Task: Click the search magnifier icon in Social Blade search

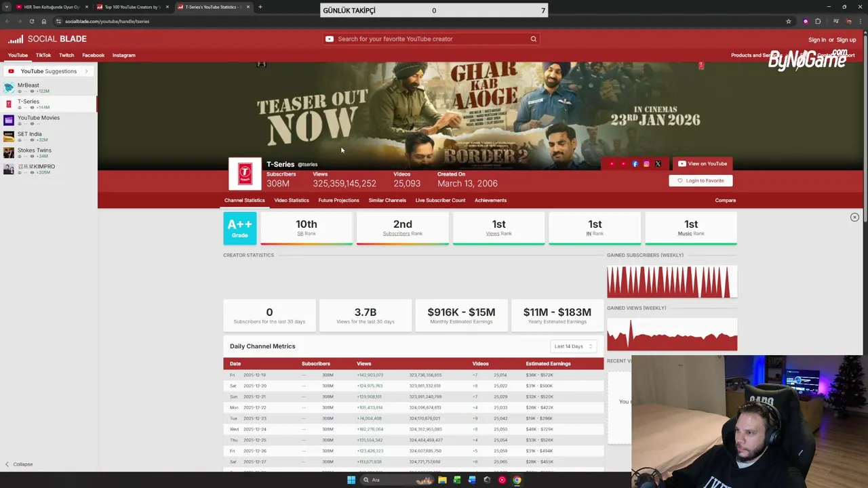Action: 534,39
